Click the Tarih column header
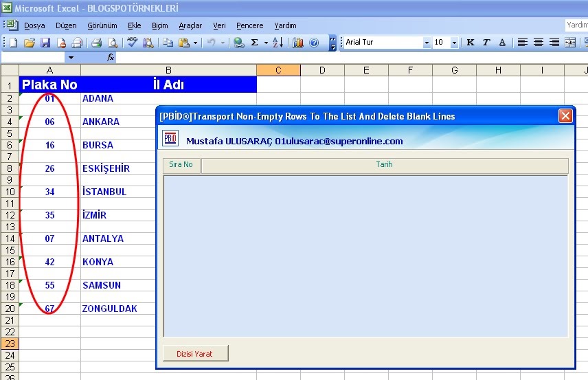 click(385, 166)
